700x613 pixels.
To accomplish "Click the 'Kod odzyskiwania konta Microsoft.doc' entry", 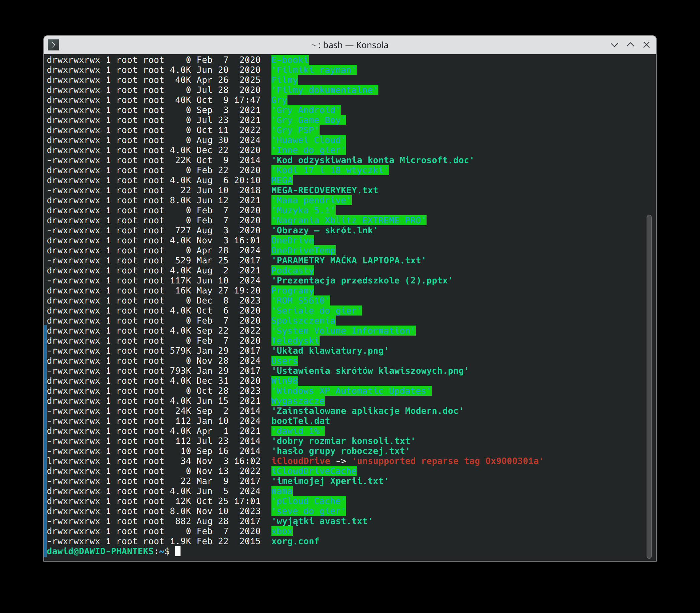I will [372, 160].
